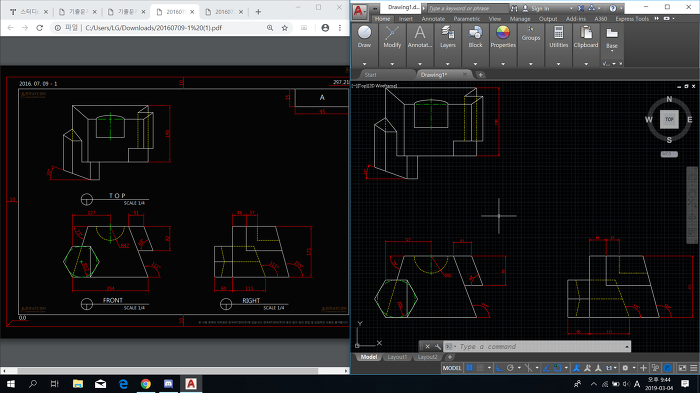Screen dimensions: 700x393
Task: Toggle 2D object snap in status bar
Action: (558, 368)
